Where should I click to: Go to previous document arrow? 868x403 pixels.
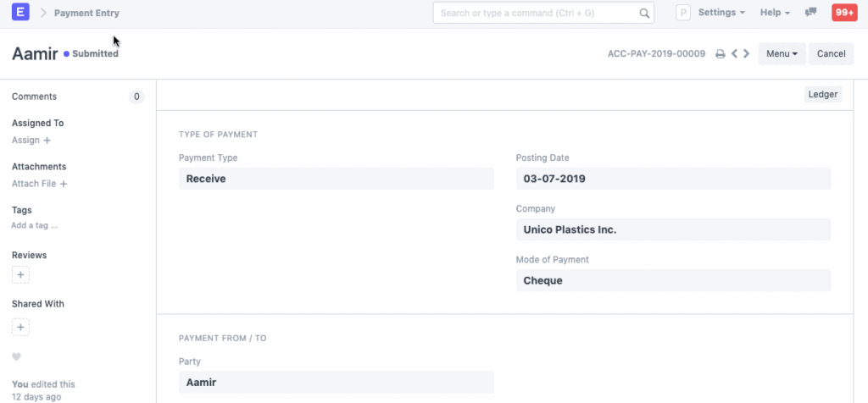point(734,54)
